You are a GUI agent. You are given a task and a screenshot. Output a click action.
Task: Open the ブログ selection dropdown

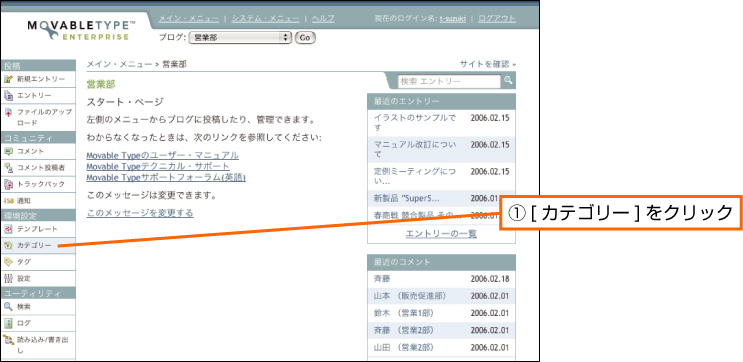[x=240, y=37]
